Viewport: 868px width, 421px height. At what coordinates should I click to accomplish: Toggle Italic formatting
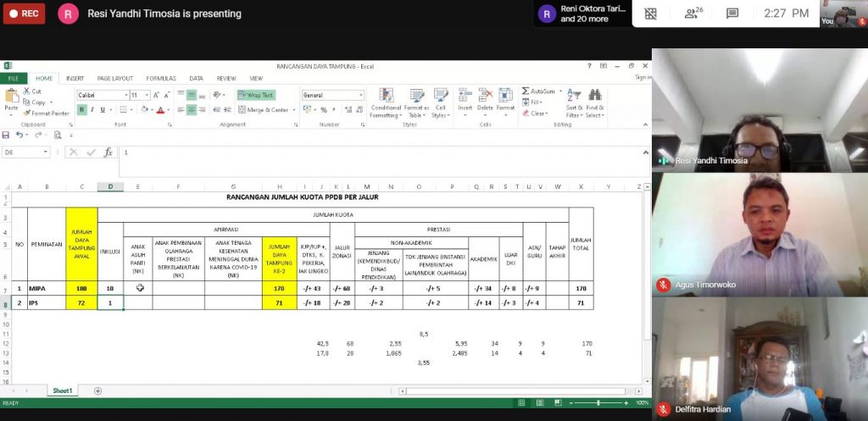92,109
